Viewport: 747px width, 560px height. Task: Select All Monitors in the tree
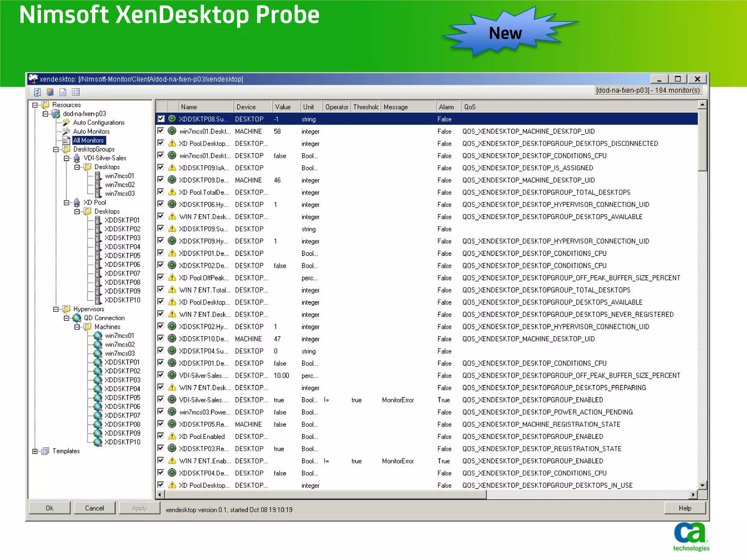[x=89, y=140]
